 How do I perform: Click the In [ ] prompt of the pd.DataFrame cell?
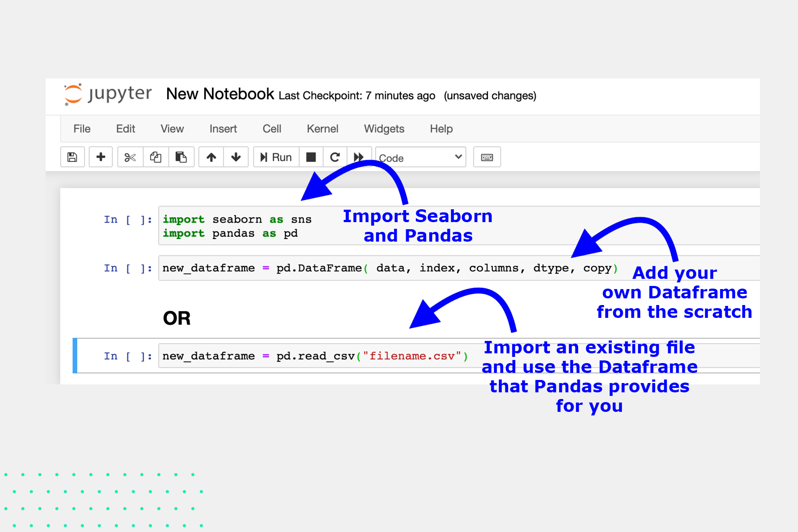pos(128,268)
